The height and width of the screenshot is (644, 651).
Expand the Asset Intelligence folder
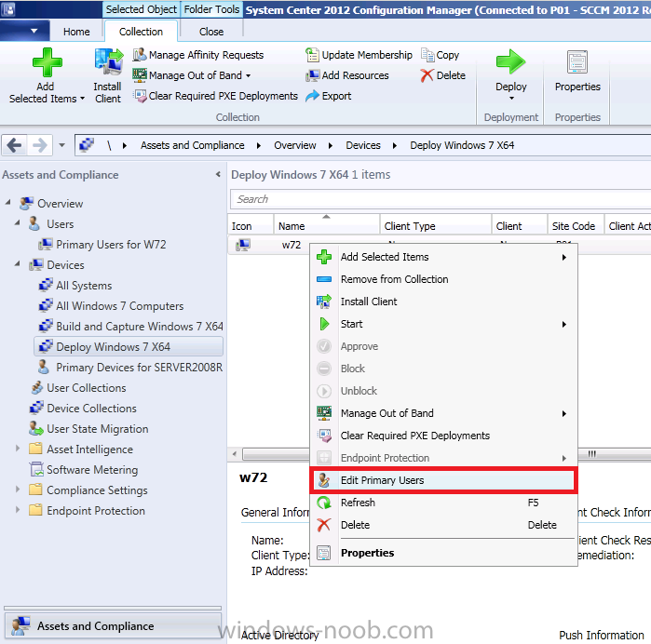(x=18, y=449)
